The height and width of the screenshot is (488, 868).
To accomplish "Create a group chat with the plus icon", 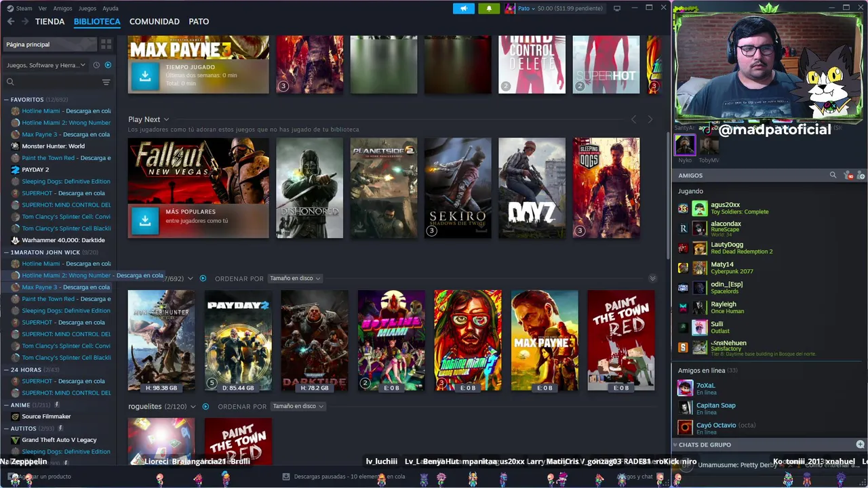I will click(860, 445).
